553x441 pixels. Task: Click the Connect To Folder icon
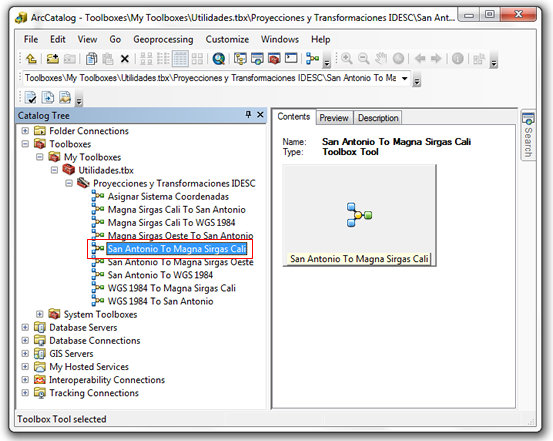(53, 59)
